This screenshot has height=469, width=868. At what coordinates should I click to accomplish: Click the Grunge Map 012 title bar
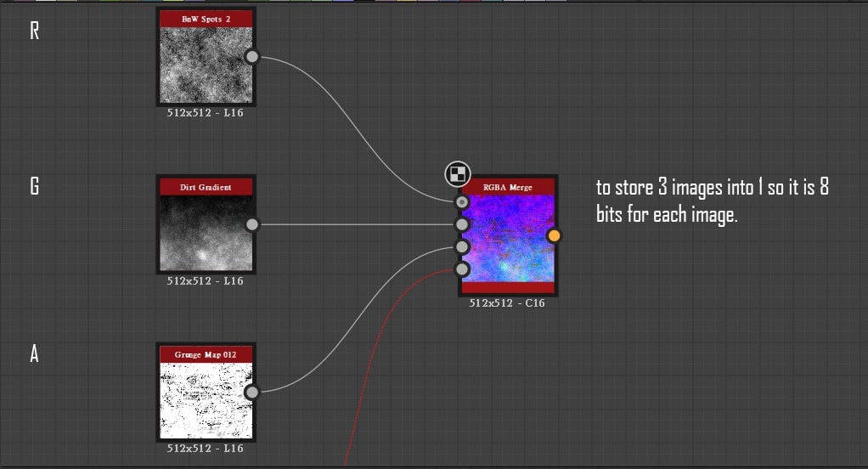click(x=206, y=354)
